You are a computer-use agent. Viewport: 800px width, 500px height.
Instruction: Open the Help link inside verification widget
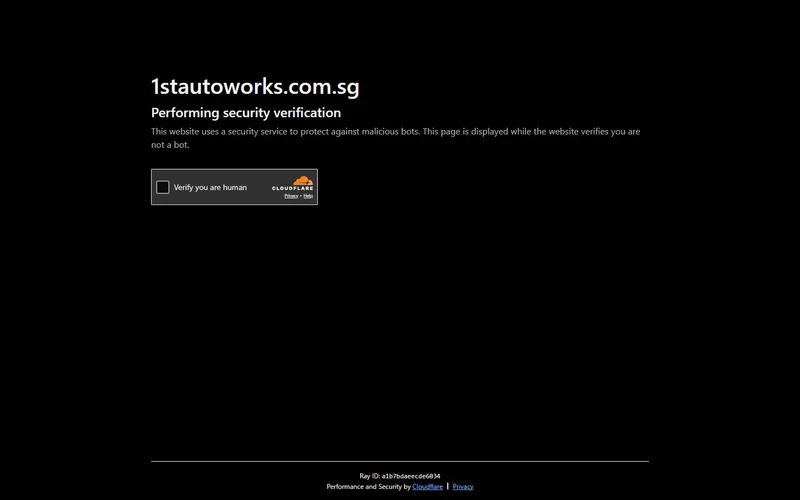tap(308, 196)
